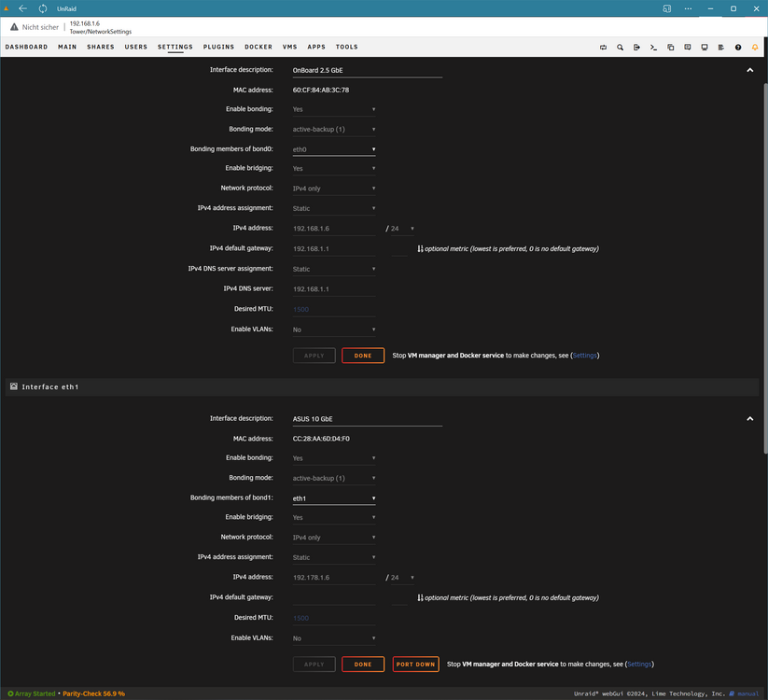The image size is (768, 700).
Task: Go to the Dashboard menu
Action: click(26, 47)
